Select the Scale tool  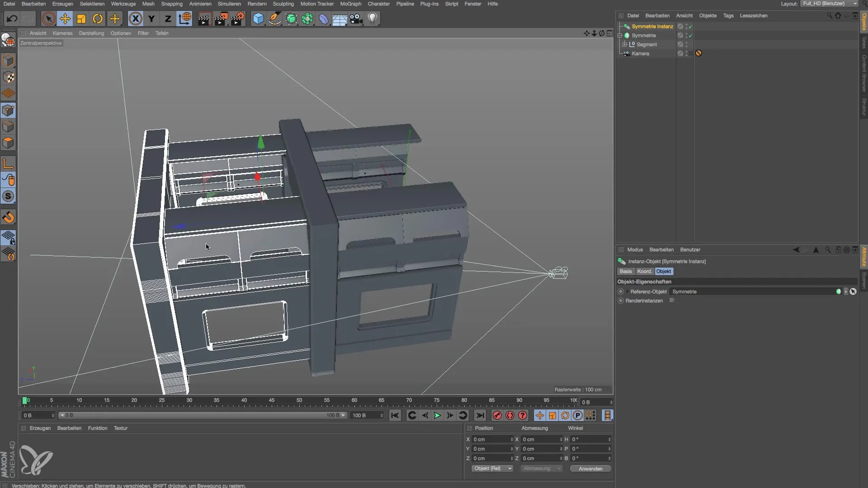point(81,19)
